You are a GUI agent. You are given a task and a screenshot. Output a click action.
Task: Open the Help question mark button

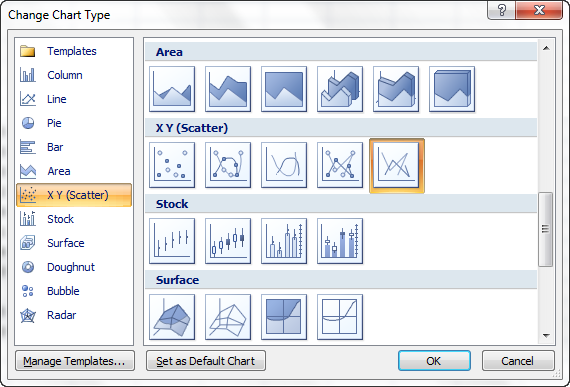coord(501,10)
